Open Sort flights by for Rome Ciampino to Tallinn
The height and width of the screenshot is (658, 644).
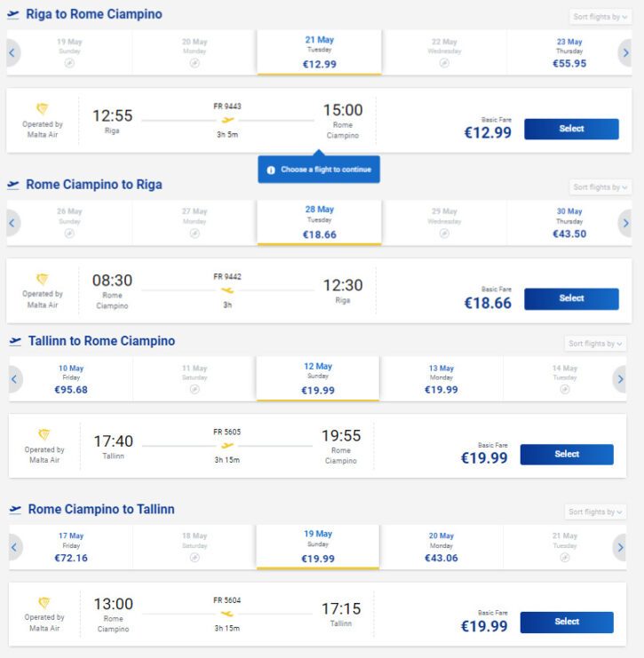pos(595,512)
